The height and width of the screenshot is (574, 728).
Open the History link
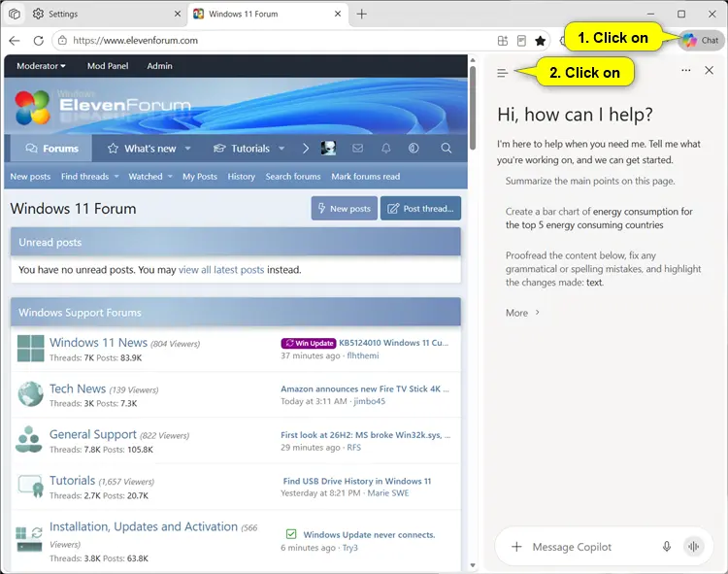(x=241, y=177)
